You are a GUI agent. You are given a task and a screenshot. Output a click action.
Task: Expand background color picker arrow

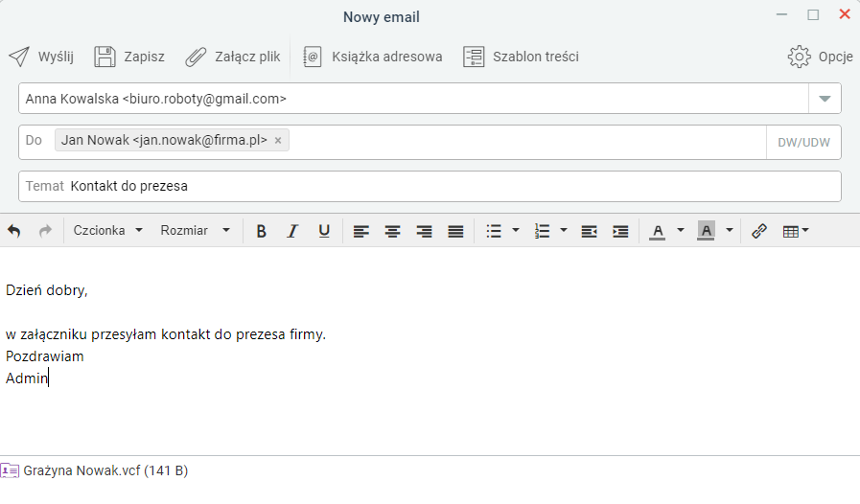(x=730, y=230)
